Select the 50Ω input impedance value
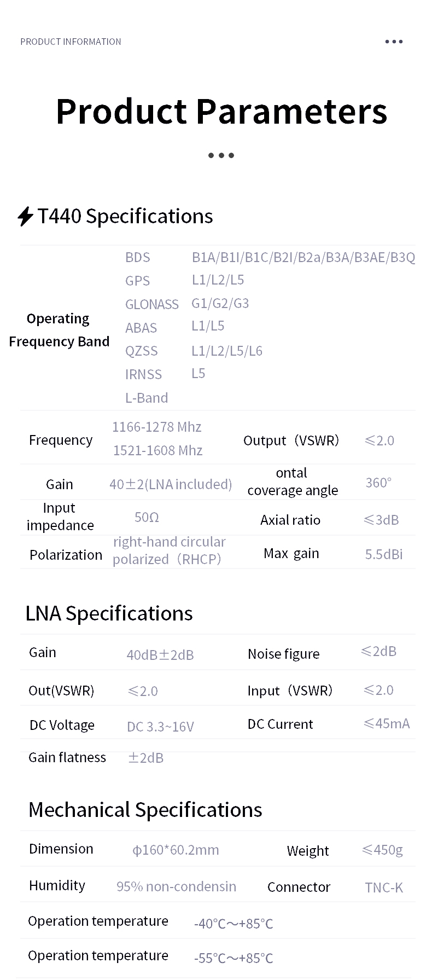Viewport: 432px width, 980px height. click(x=147, y=517)
